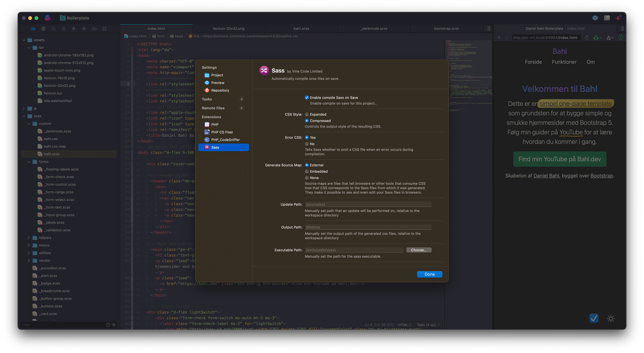644x353 pixels.
Task: Click the Output Path input field
Action: [368, 227]
